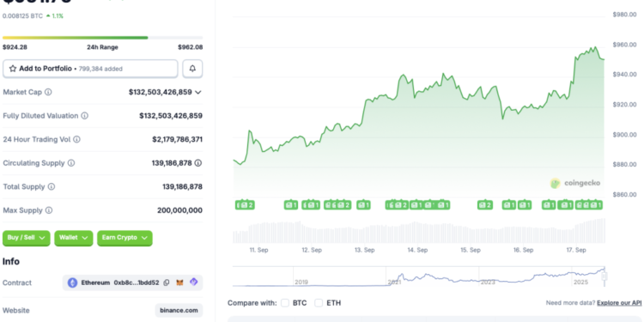Open news marker directly above 16. Sep label

pyautogui.click(x=525, y=205)
